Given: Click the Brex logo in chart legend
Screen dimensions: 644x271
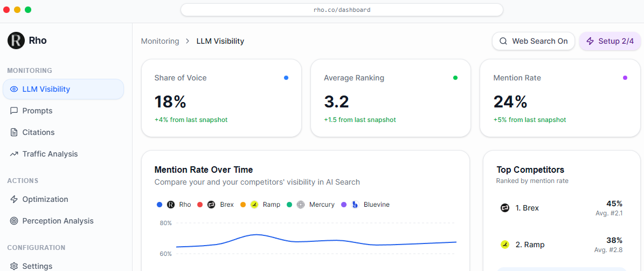Looking at the screenshot, I should (211, 205).
